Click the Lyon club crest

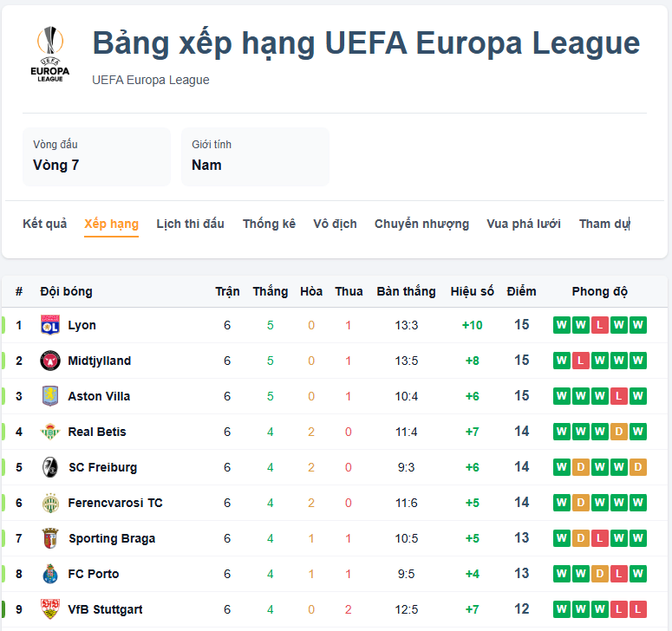click(x=49, y=325)
